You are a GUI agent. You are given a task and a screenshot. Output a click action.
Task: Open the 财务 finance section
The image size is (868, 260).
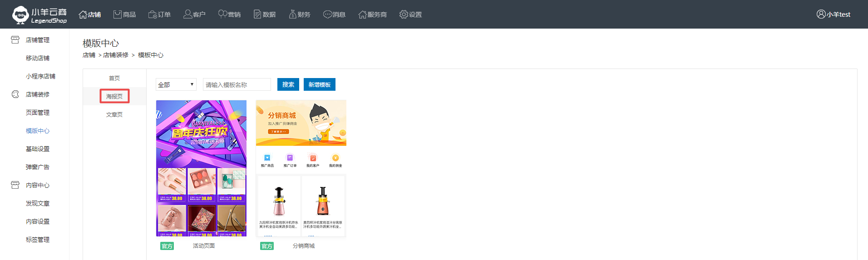(x=300, y=15)
